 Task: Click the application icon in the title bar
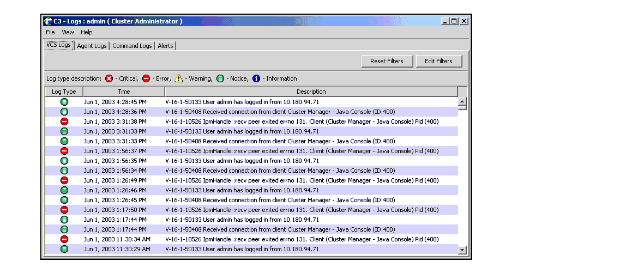(48, 21)
